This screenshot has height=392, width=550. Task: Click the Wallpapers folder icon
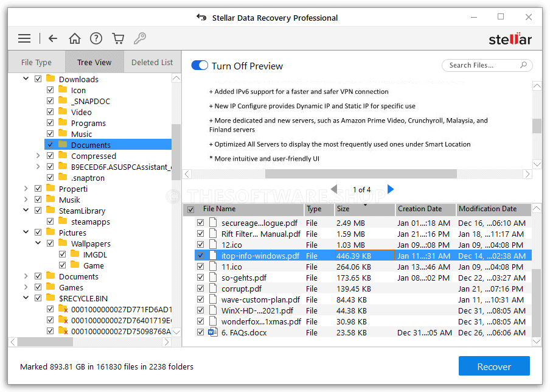(x=63, y=243)
